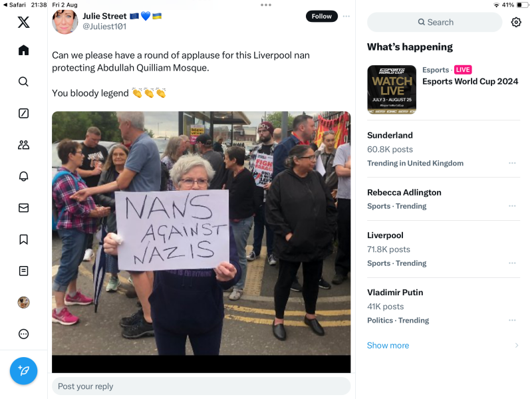
Task: Click the Search field
Action: pos(435,23)
